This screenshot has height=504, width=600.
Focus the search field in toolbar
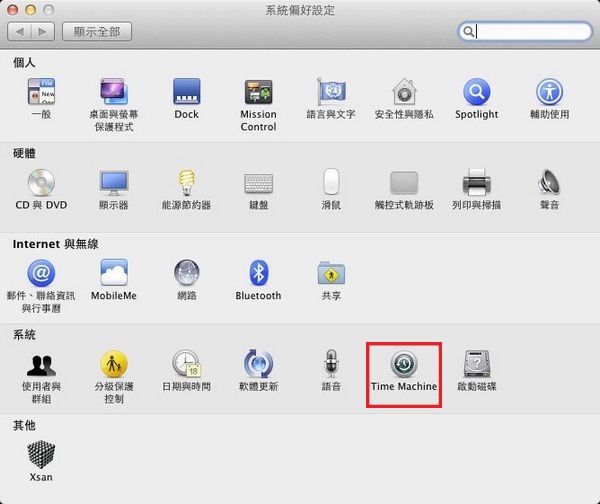[x=530, y=32]
